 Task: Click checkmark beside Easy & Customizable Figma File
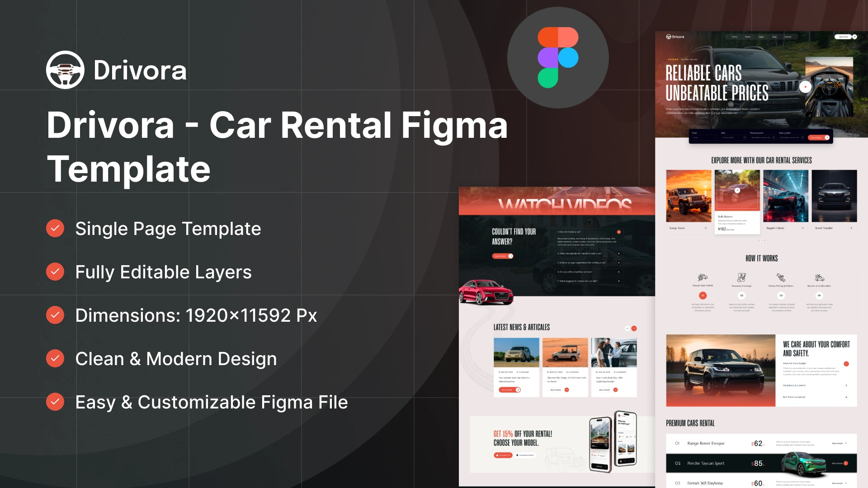55,402
